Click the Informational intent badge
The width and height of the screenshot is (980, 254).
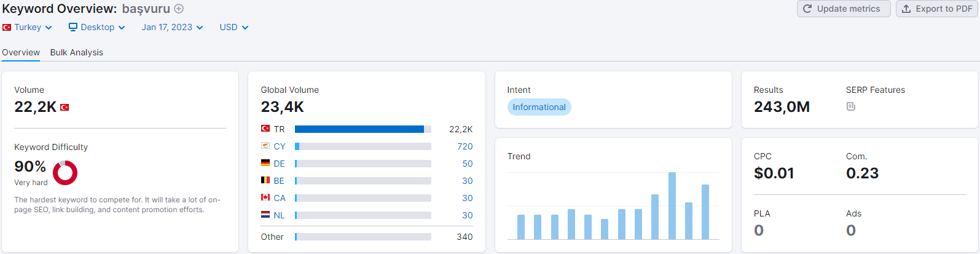point(539,107)
